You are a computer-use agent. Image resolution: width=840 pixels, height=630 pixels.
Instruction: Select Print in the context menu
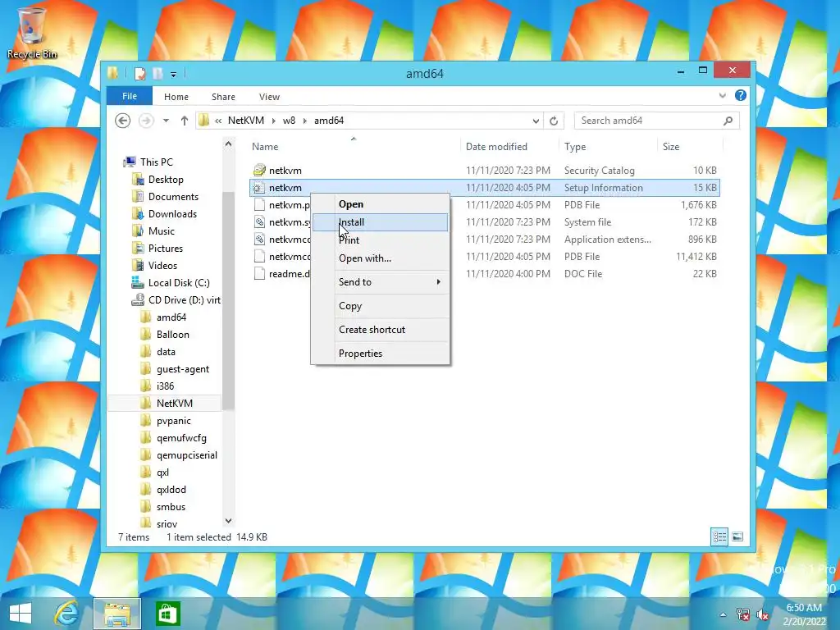point(380,240)
